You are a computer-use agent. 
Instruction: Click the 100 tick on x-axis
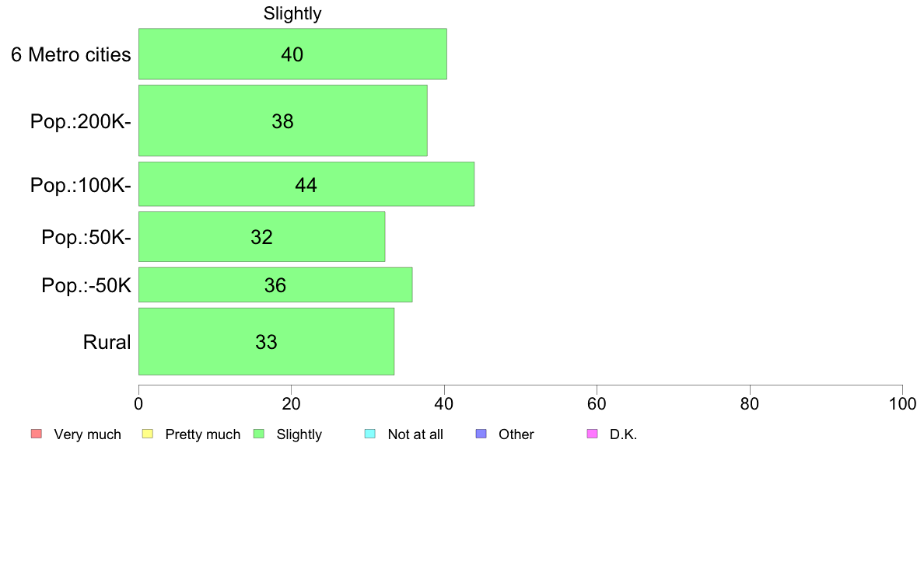[x=902, y=404]
